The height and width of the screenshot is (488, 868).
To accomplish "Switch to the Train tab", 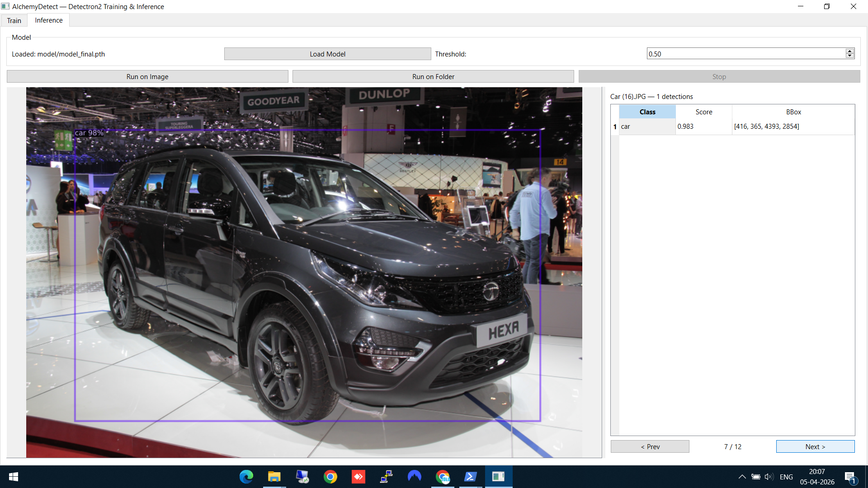I will tap(14, 20).
